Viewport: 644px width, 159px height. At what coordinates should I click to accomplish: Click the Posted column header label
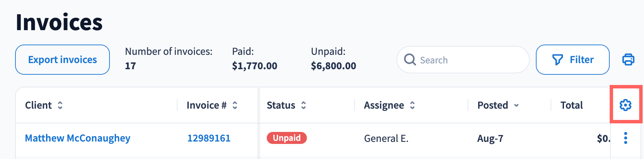coord(493,105)
